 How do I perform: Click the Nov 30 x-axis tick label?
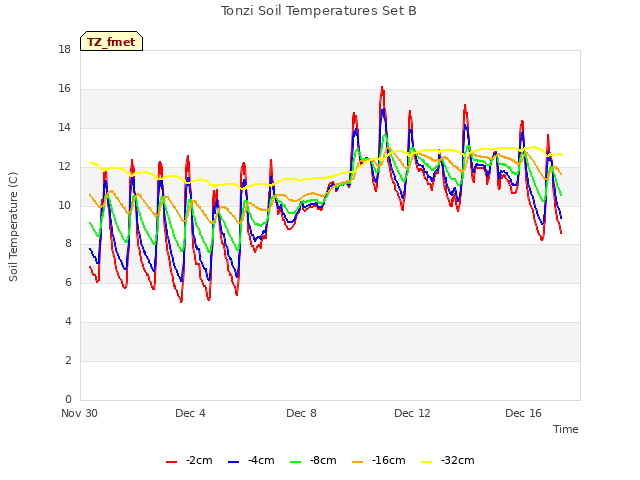(80, 413)
